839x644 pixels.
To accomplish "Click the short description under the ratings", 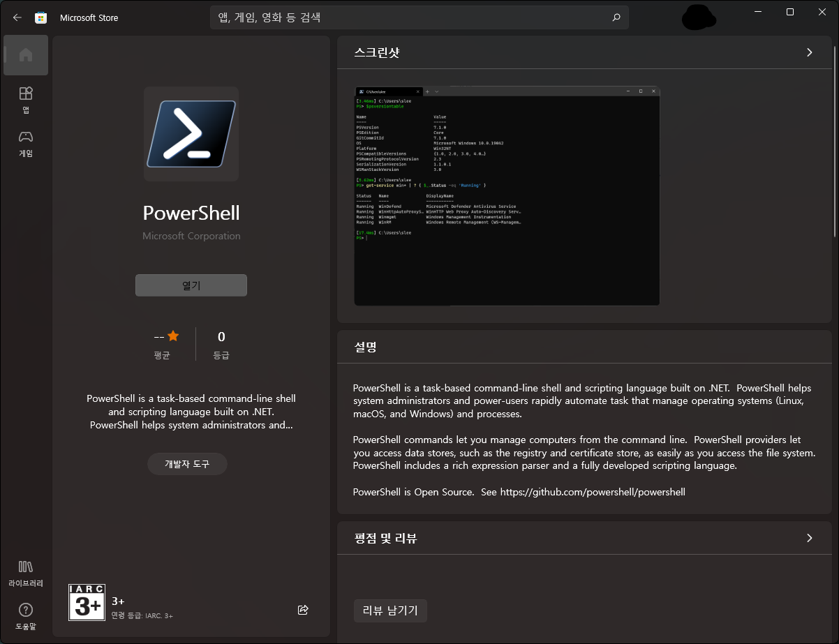I will (x=191, y=412).
